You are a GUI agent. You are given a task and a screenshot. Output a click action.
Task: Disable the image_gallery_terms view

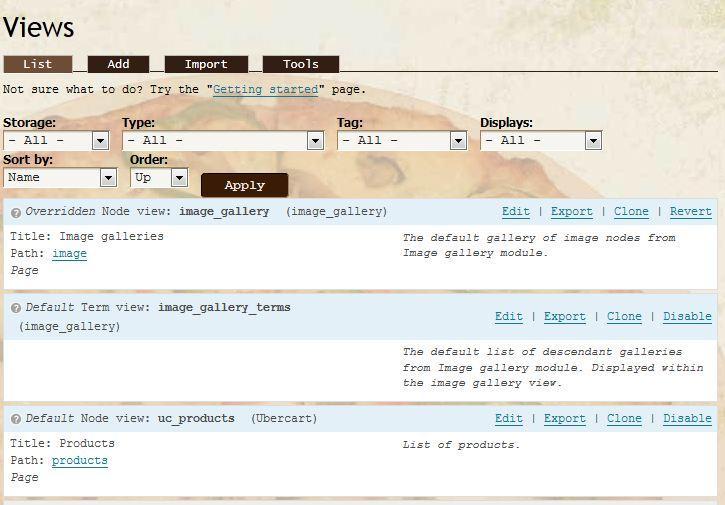[688, 317]
